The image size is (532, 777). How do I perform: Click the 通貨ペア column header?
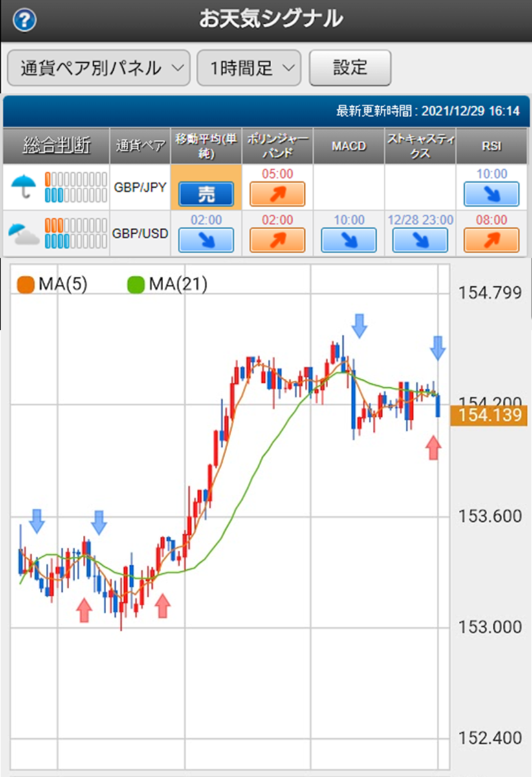(140, 146)
